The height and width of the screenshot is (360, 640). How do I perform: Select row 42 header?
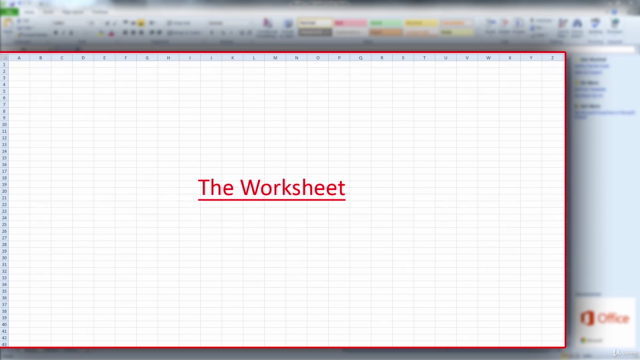tap(4, 338)
